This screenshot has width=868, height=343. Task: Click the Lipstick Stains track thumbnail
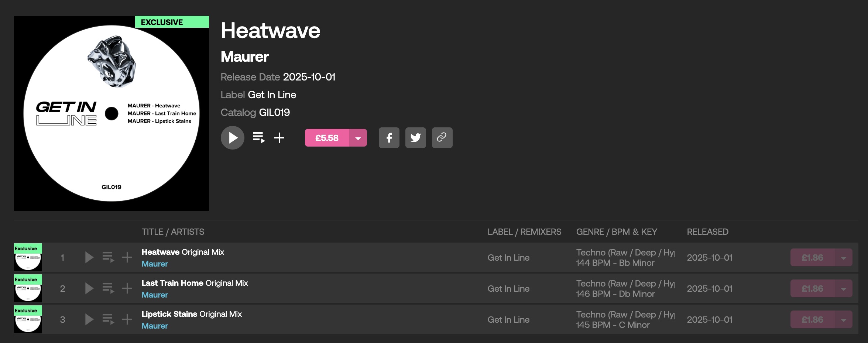click(28, 320)
